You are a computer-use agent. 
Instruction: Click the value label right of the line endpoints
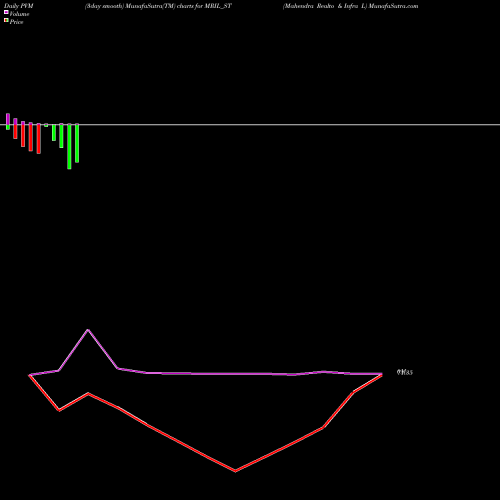click(x=405, y=372)
